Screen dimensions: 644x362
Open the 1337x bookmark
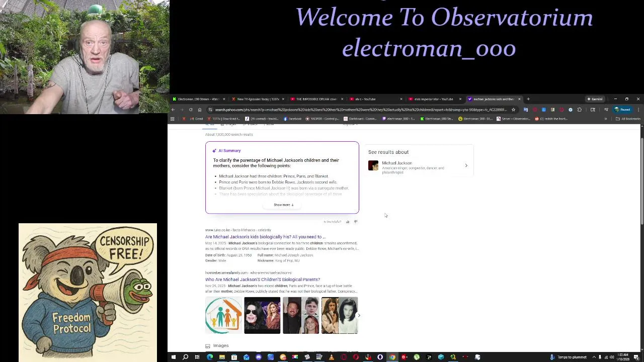coord(224,119)
